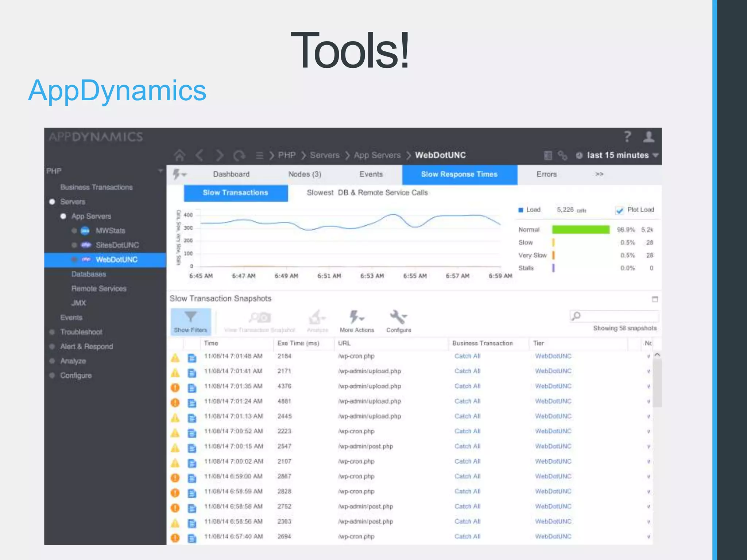747x560 pixels.
Task: Click the snapshots search input field
Action: [614, 316]
